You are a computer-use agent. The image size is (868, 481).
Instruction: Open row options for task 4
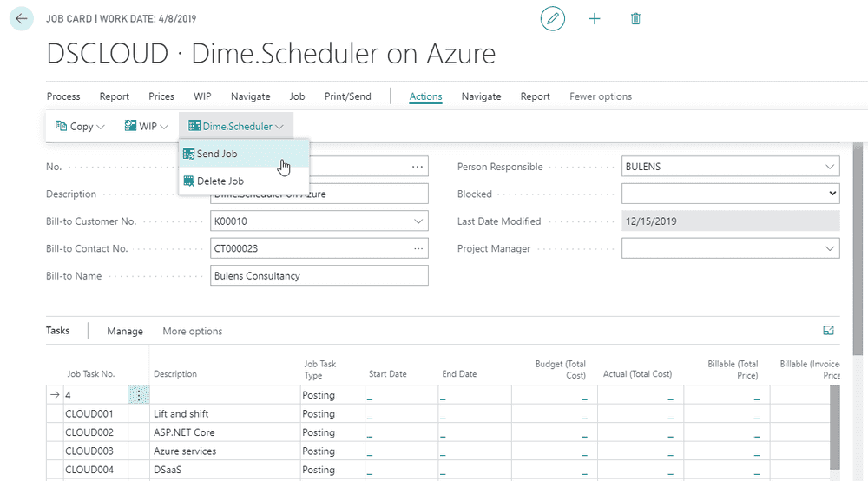pyautogui.click(x=139, y=395)
